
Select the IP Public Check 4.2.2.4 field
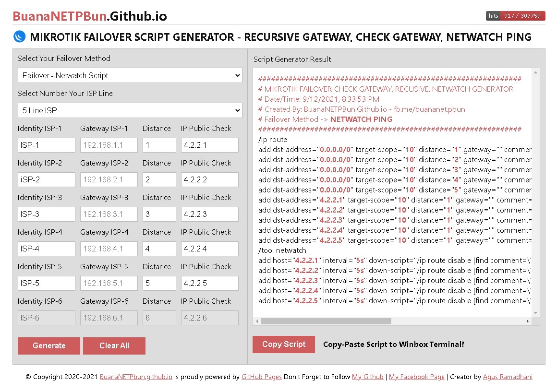click(209, 249)
